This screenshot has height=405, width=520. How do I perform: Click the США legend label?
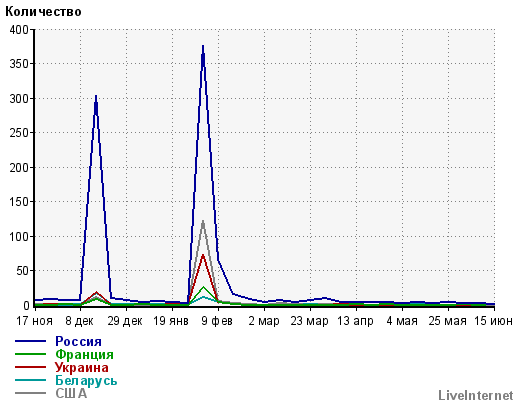pos(71,394)
